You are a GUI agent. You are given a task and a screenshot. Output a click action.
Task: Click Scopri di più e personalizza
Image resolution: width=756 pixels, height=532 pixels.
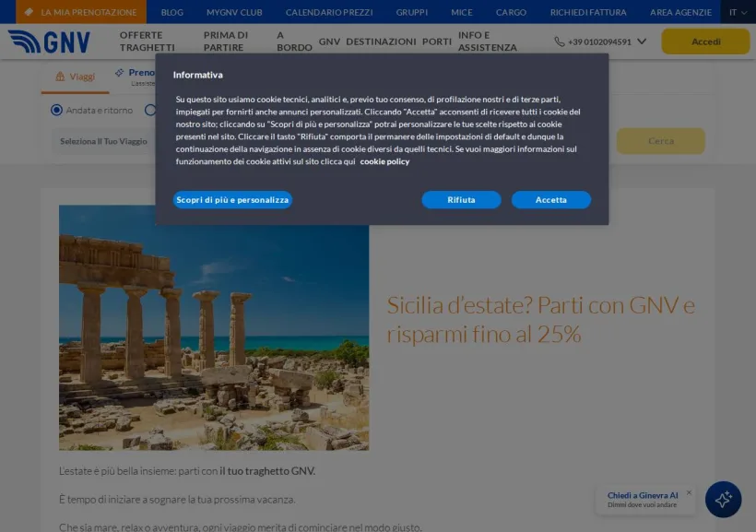232,200
